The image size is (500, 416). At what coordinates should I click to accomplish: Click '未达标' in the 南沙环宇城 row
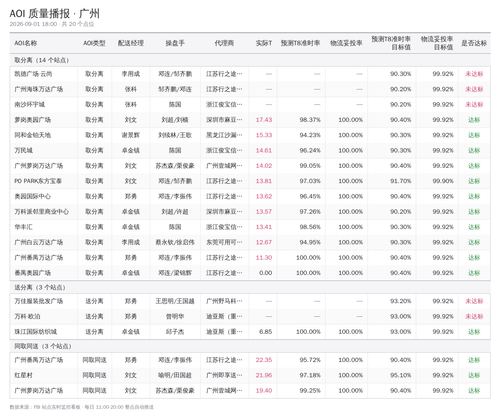[474, 104]
